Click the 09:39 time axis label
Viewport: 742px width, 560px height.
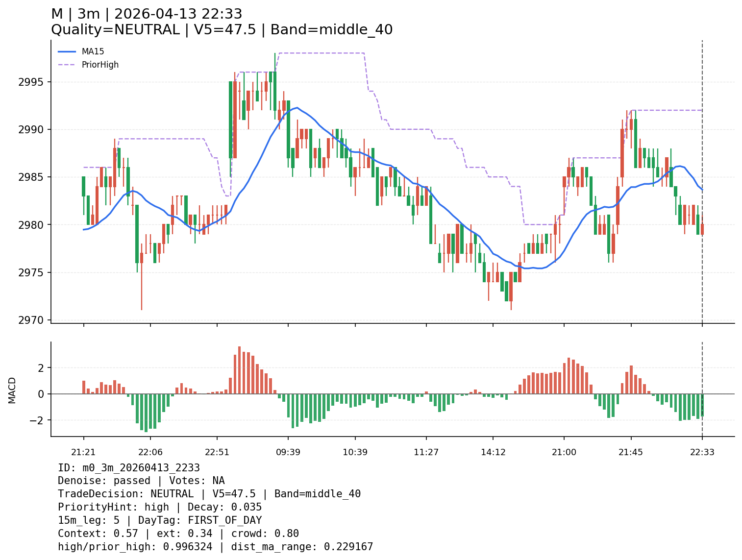288,452
